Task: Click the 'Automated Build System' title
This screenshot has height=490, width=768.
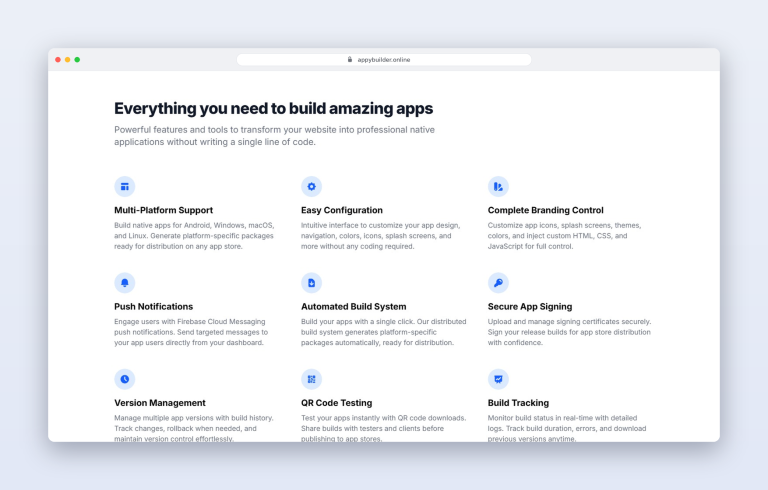Action: click(354, 306)
